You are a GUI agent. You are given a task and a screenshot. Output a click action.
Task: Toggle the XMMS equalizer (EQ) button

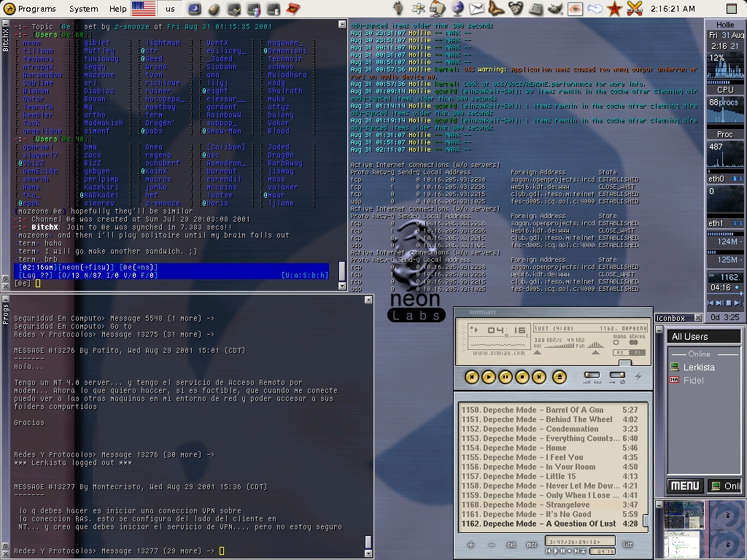point(621,352)
